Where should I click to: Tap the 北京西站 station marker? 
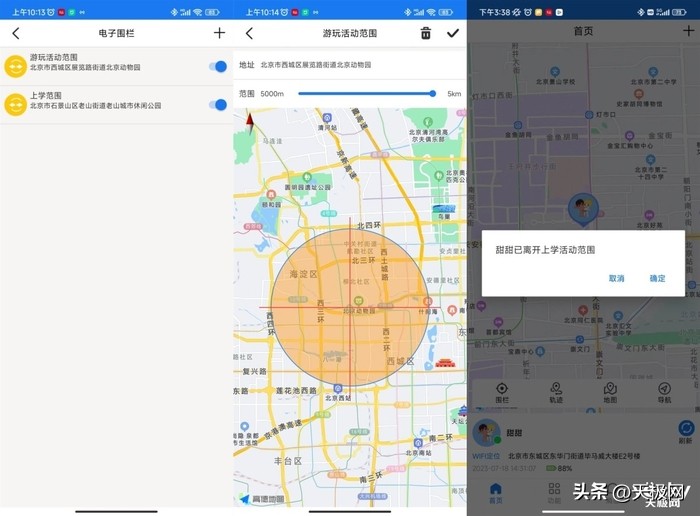(338, 388)
